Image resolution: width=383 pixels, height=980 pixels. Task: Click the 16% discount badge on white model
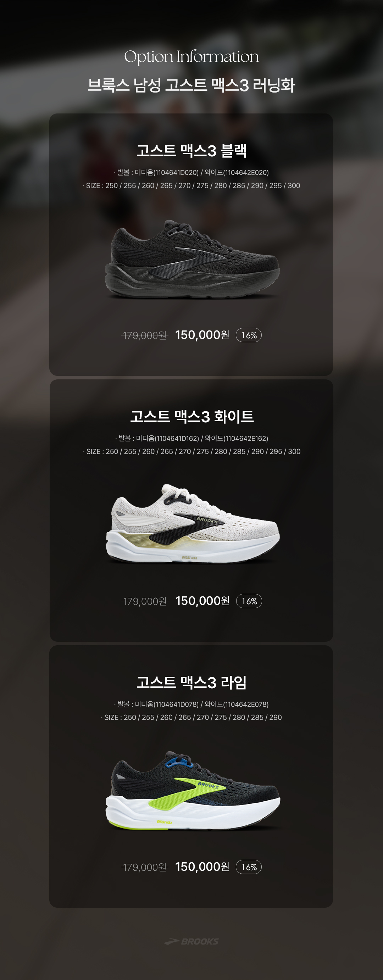pos(249,601)
